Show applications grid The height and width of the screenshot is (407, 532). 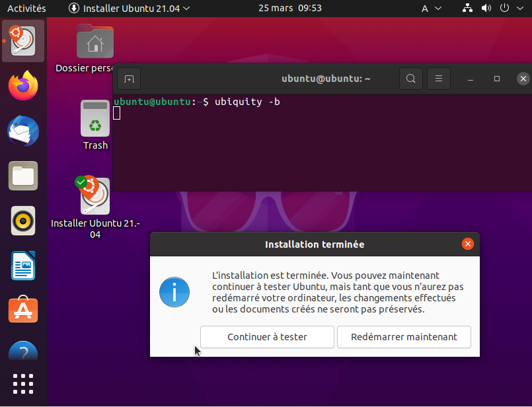pyautogui.click(x=23, y=384)
